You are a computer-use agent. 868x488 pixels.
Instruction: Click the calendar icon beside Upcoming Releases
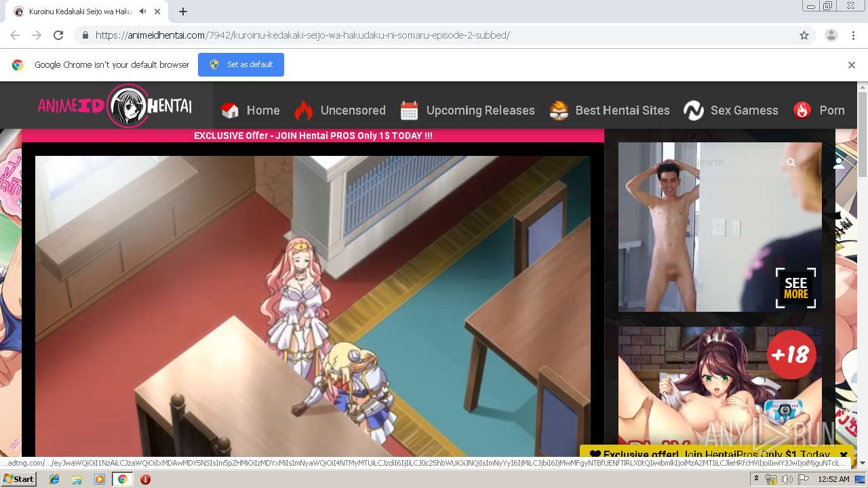coord(410,110)
